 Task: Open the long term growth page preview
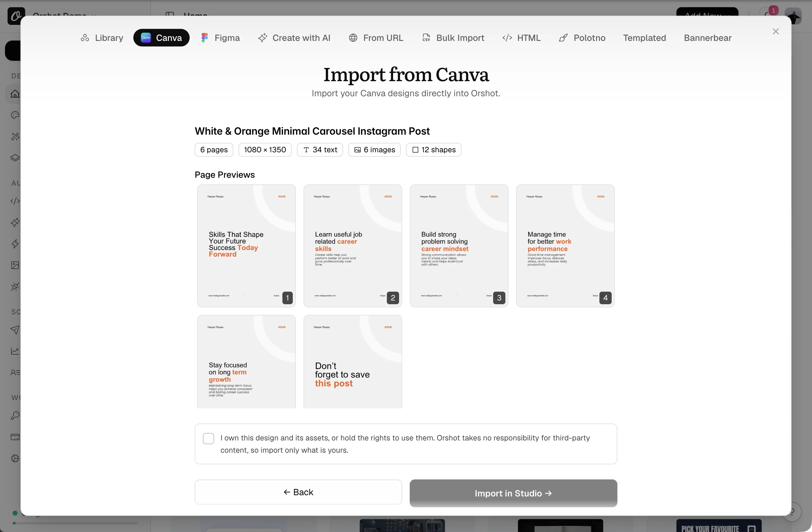[246, 362]
